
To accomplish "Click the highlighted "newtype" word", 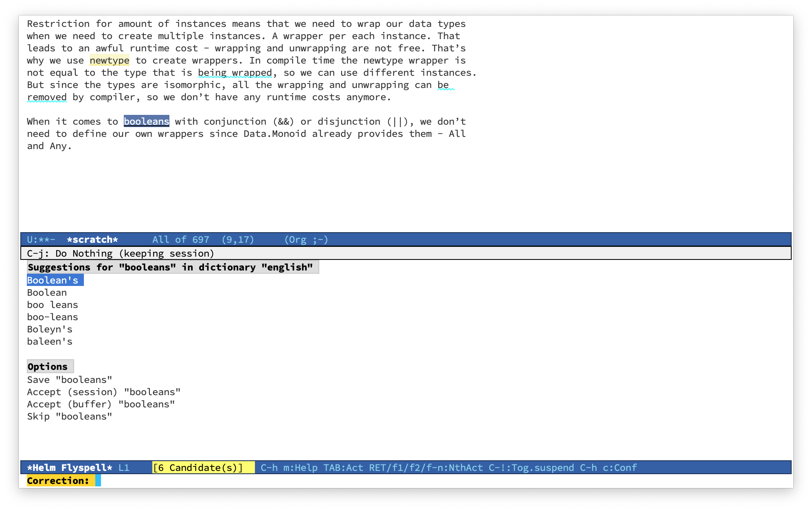I will [109, 60].
